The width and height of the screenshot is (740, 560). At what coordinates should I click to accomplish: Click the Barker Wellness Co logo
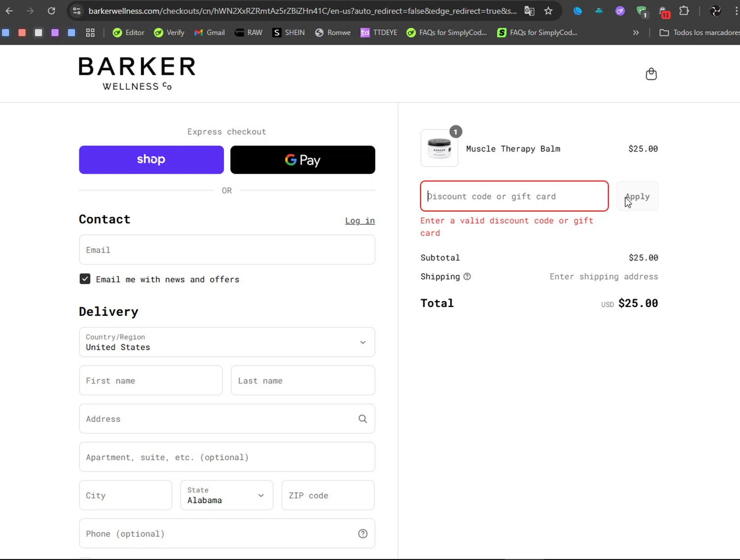(x=137, y=74)
